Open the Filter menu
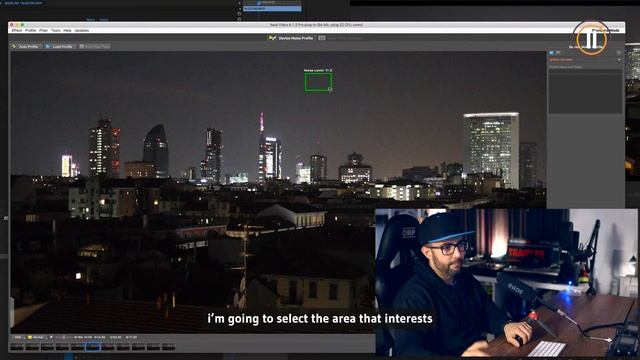Image resolution: width=640 pixels, height=360 pixels. [43, 30]
